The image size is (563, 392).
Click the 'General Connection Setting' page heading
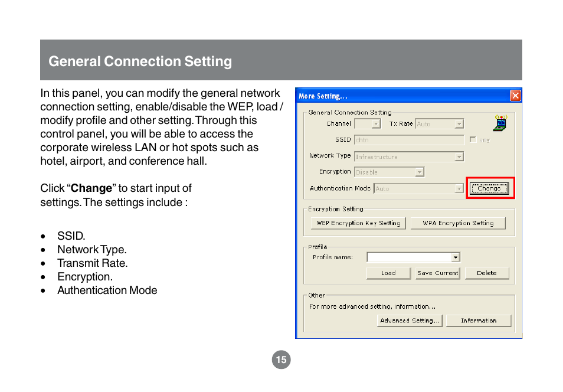140,61
